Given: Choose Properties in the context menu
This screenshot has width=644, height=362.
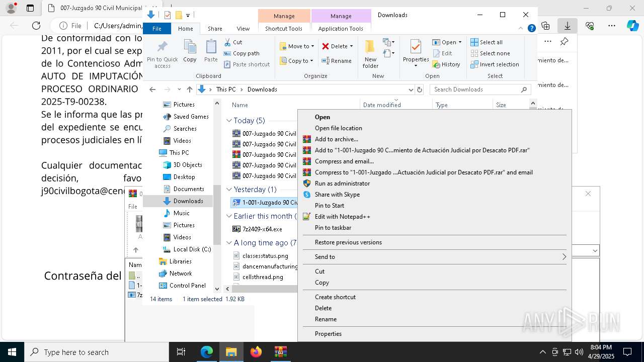Looking at the screenshot, I should click(328, 334).
